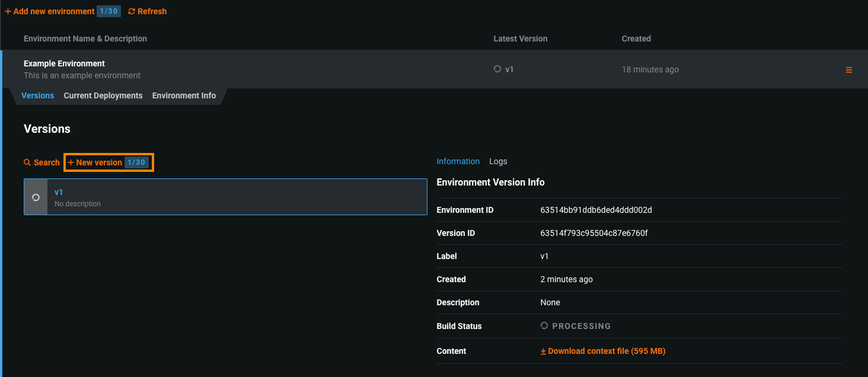
Task: Click the Build Status processing spinner icon
Action: 544,326
